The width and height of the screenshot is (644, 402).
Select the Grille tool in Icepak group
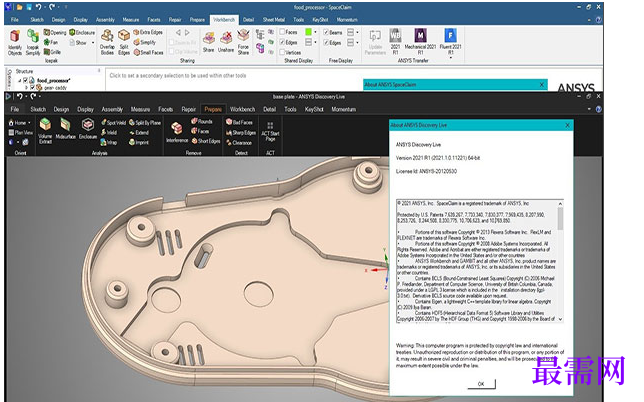(52, 52)
